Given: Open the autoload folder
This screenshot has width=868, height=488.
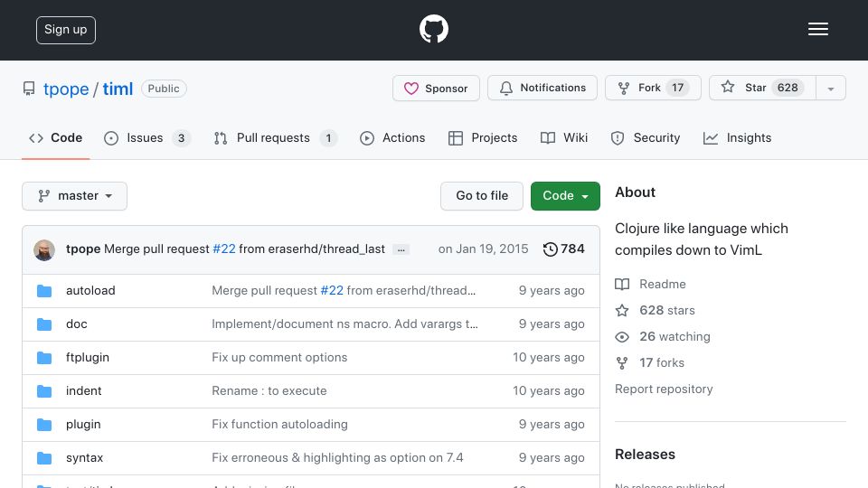Looking at the screenshot, I should click(x=90, y=290).
